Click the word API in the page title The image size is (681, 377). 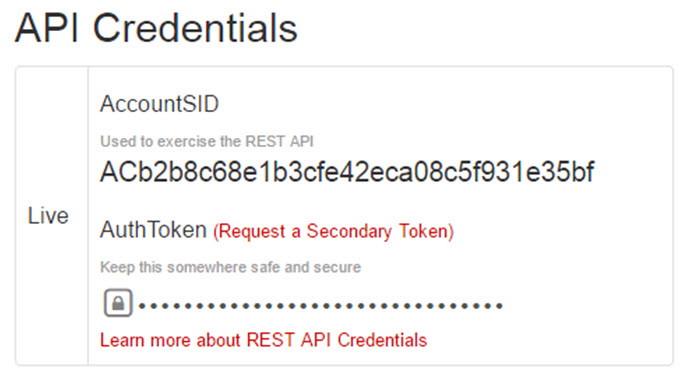pos(47,28)
